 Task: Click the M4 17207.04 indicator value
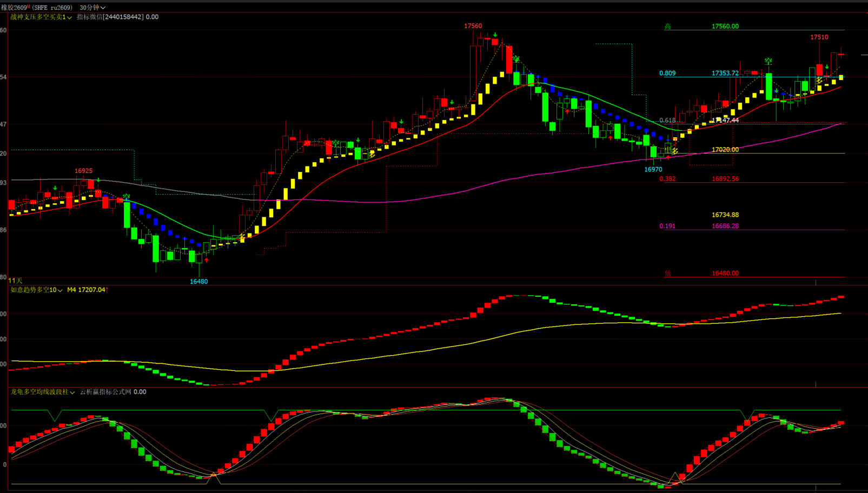pos(87,290)
